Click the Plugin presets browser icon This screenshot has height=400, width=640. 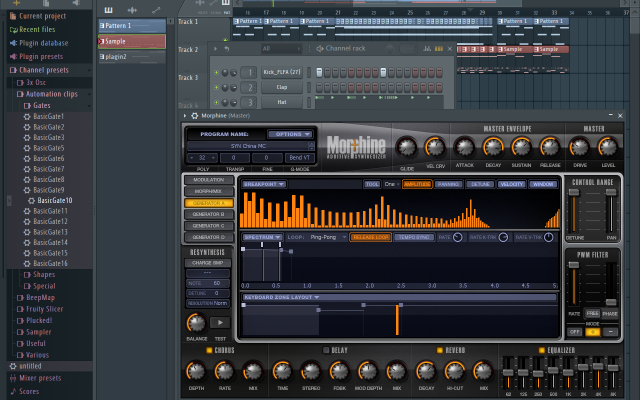coord(13,56)
